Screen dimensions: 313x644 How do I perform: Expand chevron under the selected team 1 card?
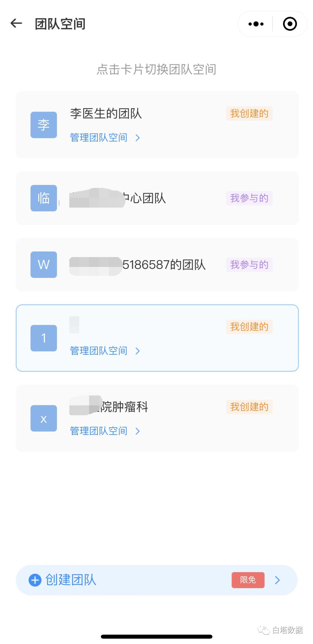[x=138, y=351]
